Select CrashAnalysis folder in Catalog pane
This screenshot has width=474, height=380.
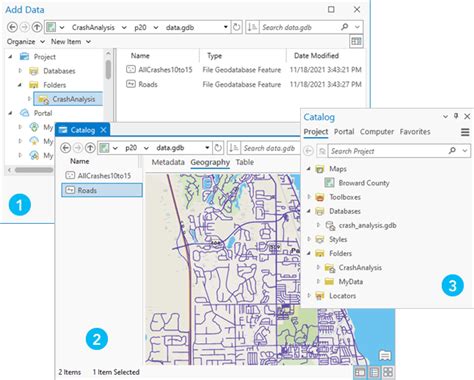(x=353, y=267)
